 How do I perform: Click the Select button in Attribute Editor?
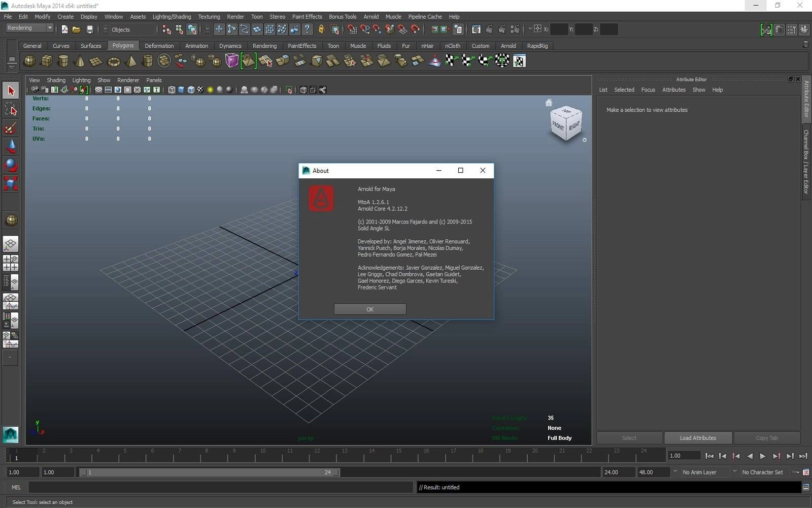[x=629, y=438]
